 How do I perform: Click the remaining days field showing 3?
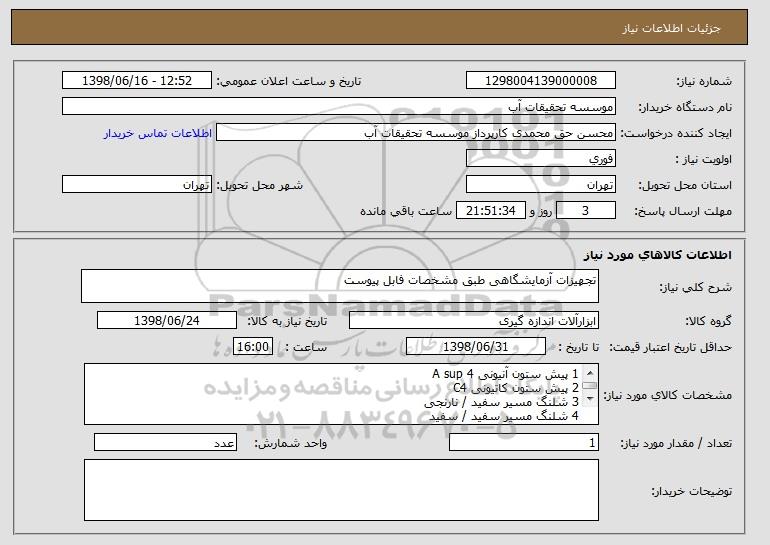point(585,211)
